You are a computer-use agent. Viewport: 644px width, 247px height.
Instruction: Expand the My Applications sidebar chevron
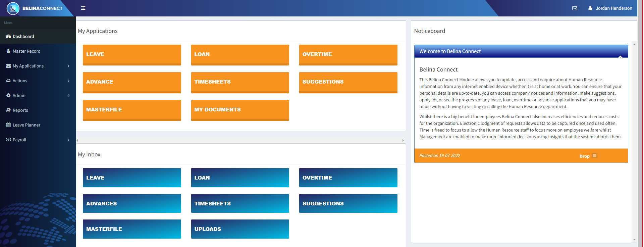[x=68, y=66]
